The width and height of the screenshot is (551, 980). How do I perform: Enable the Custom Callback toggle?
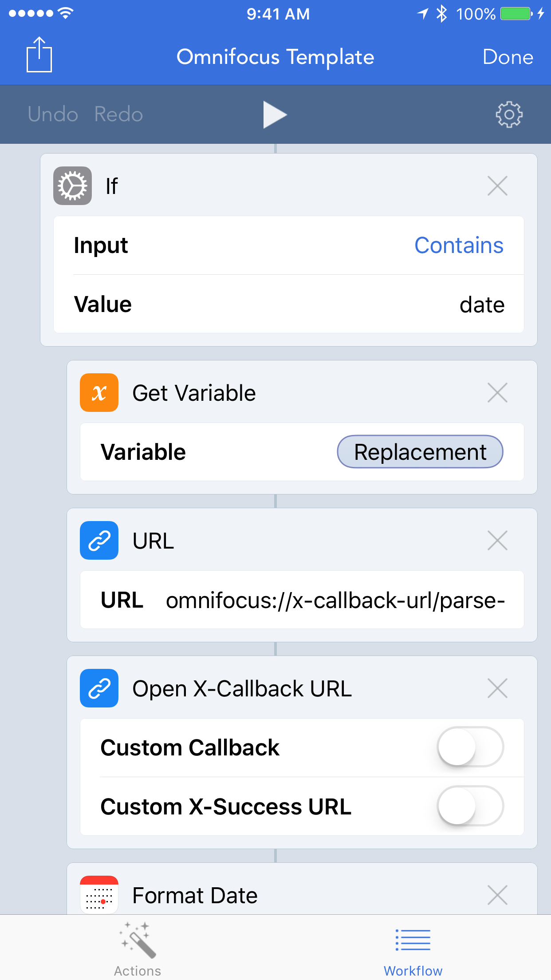[470, 747]
